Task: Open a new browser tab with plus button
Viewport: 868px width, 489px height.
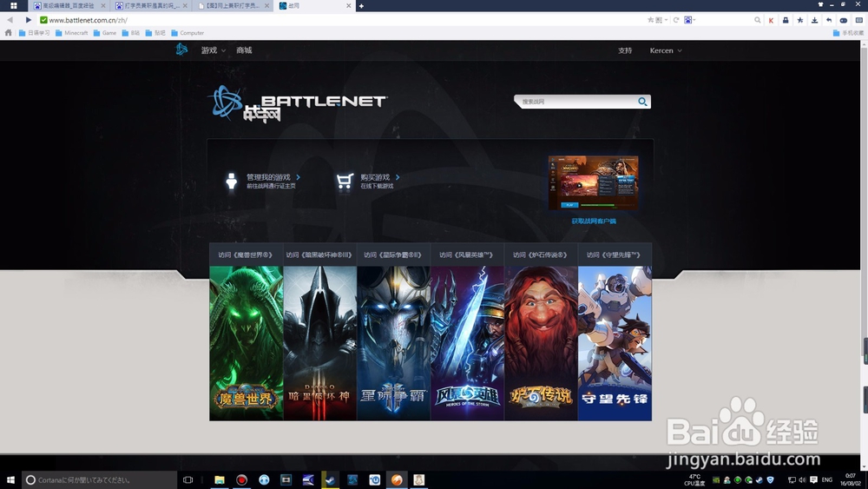Action: (x=361, y=6)
